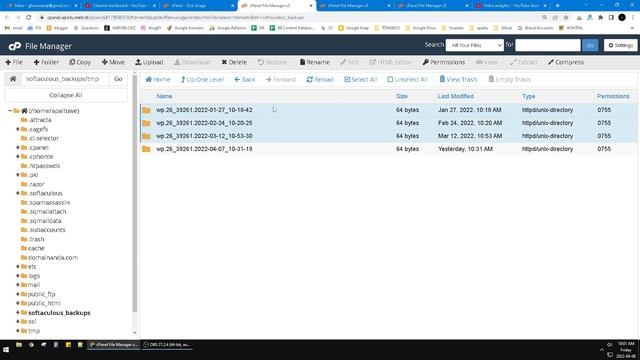The width and height of the screenshot is (640, 360).
Task: Open the Windows Start menu
Action: (x=6, y=350)
